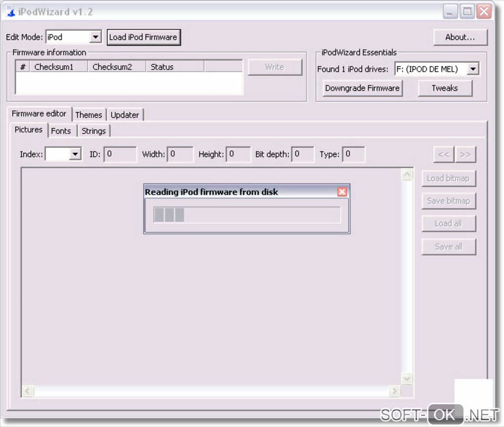Screen dimensions: 504x427
Task: Open the About dialog
Action: pos(461,37)
